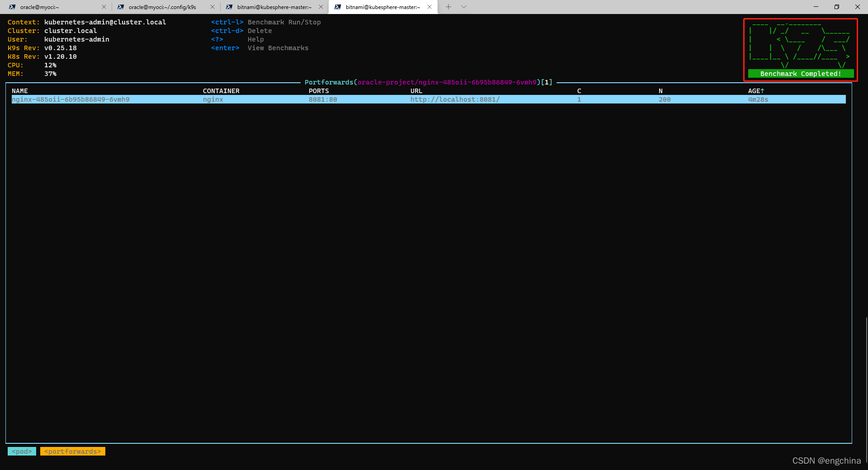This screenshot has width=868, height=470.
Task: Click the PORTS column header
Action: (319, 91)
